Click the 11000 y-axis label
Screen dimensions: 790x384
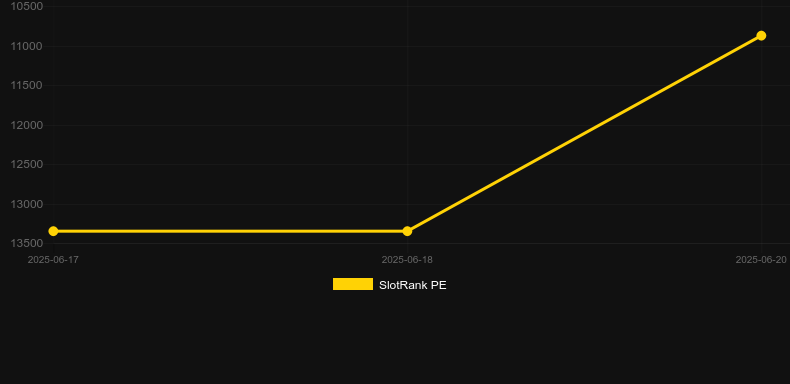(27, 46)
